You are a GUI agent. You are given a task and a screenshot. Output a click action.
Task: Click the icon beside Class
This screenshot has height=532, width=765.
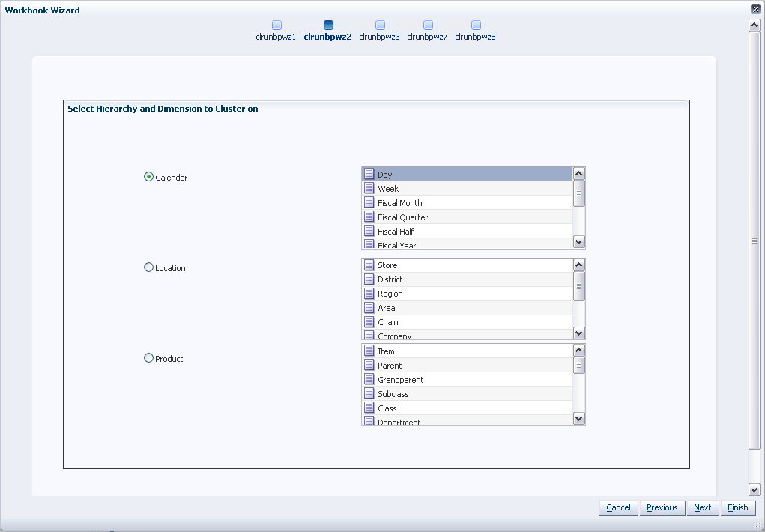[369, 408]
